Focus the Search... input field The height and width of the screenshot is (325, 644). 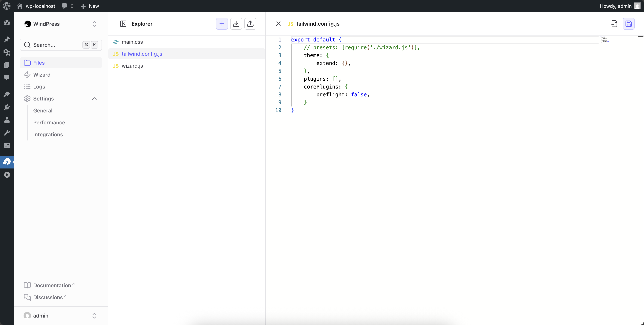(x=61, y=45)
